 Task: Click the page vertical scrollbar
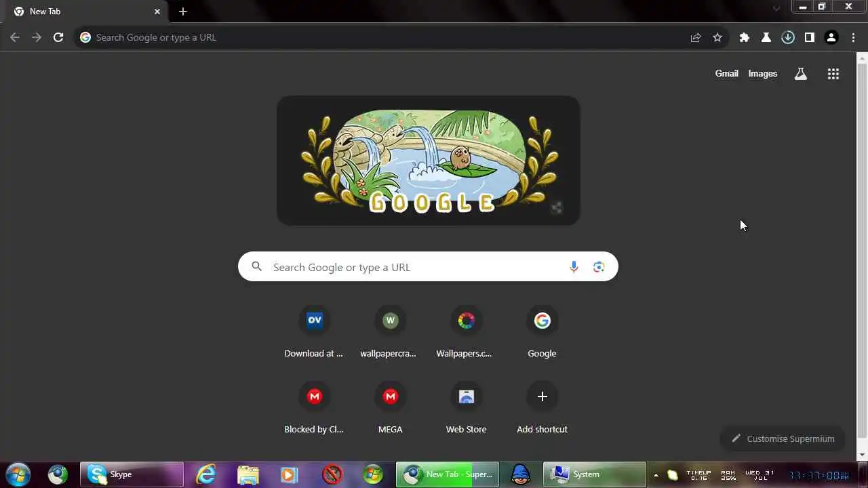(862, 251)
